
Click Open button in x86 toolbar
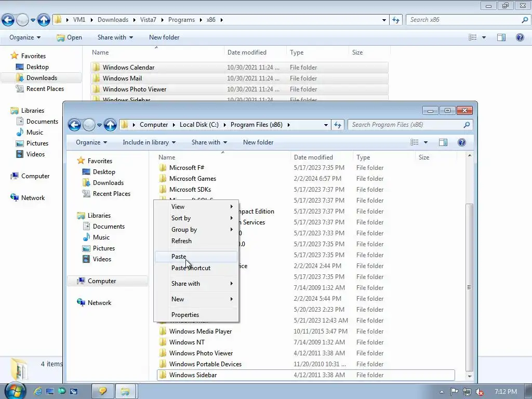70,37
